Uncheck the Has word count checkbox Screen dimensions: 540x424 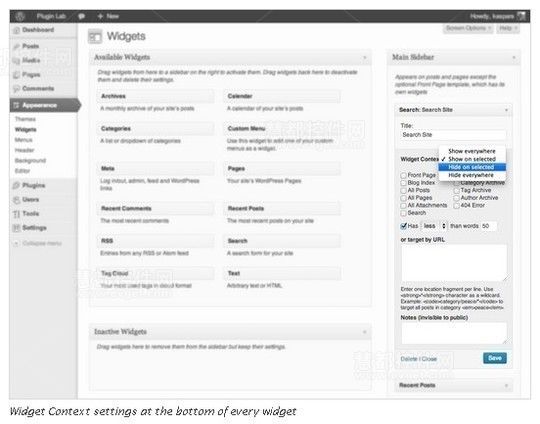tap(403, 226)
